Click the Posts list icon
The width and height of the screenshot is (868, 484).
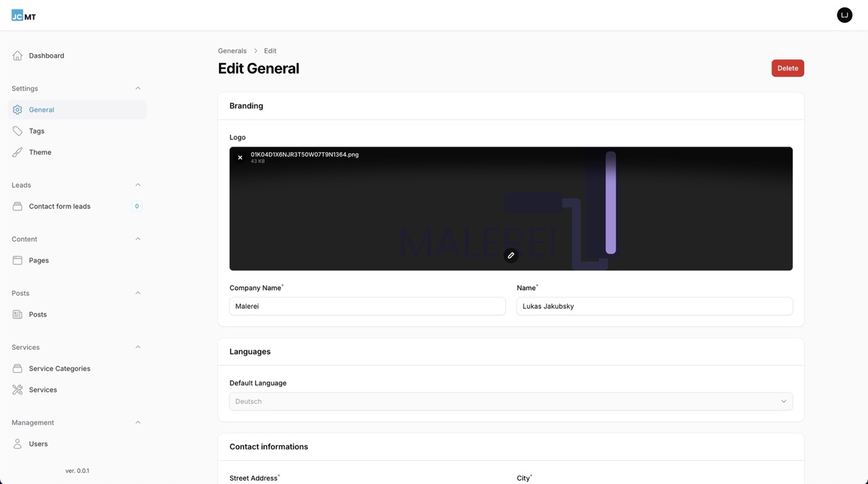point(17,314)
